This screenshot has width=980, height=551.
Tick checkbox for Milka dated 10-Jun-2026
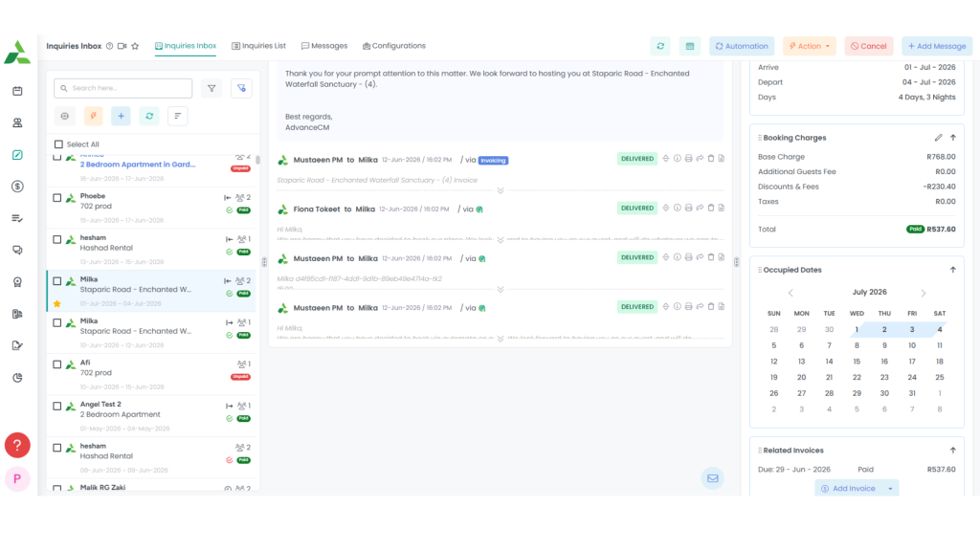tap(56, 323)
